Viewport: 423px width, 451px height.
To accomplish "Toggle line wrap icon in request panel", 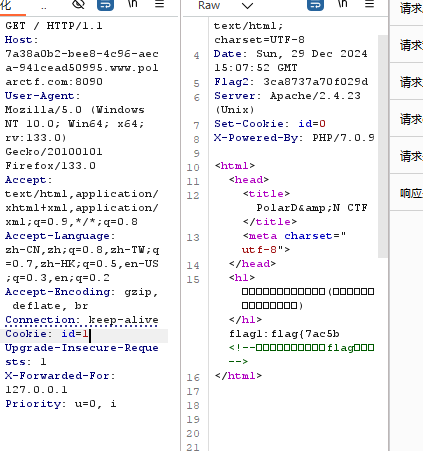I will point(105,5).
